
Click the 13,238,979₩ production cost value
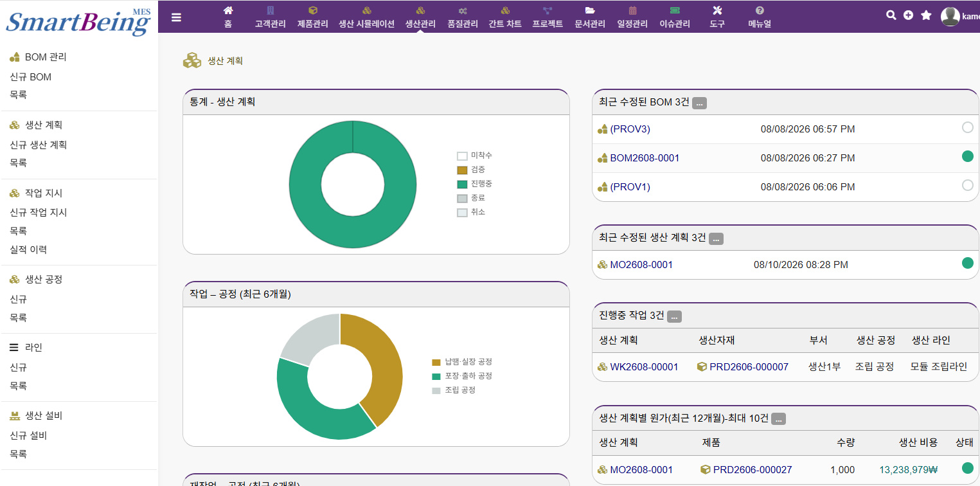(909, 470)
